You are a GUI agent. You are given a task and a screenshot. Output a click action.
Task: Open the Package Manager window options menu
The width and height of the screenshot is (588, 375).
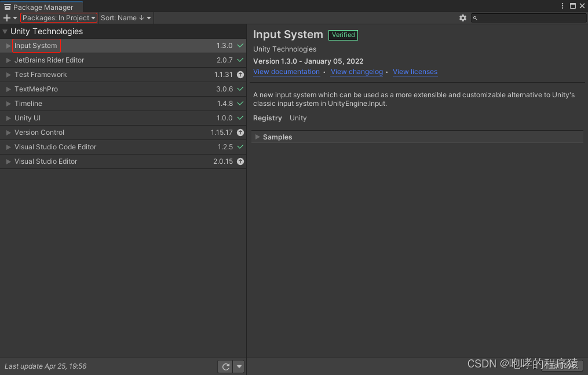click(x=562, y=6)
